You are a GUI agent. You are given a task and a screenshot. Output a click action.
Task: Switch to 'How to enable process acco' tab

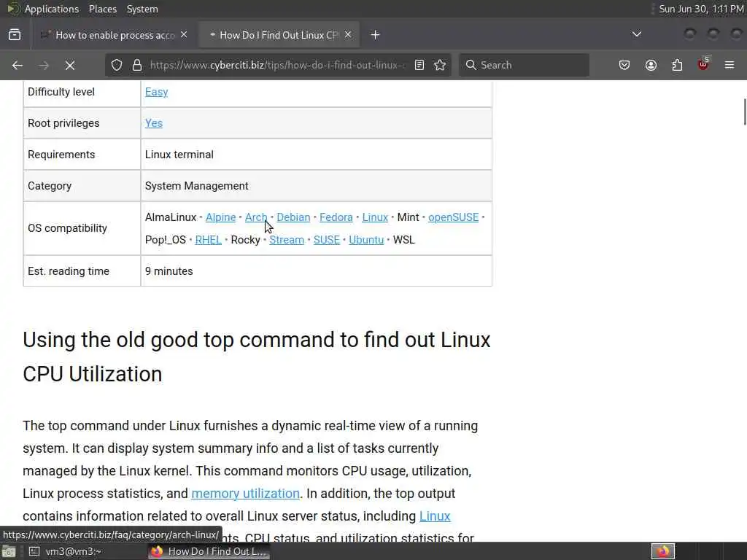(115, 35)
